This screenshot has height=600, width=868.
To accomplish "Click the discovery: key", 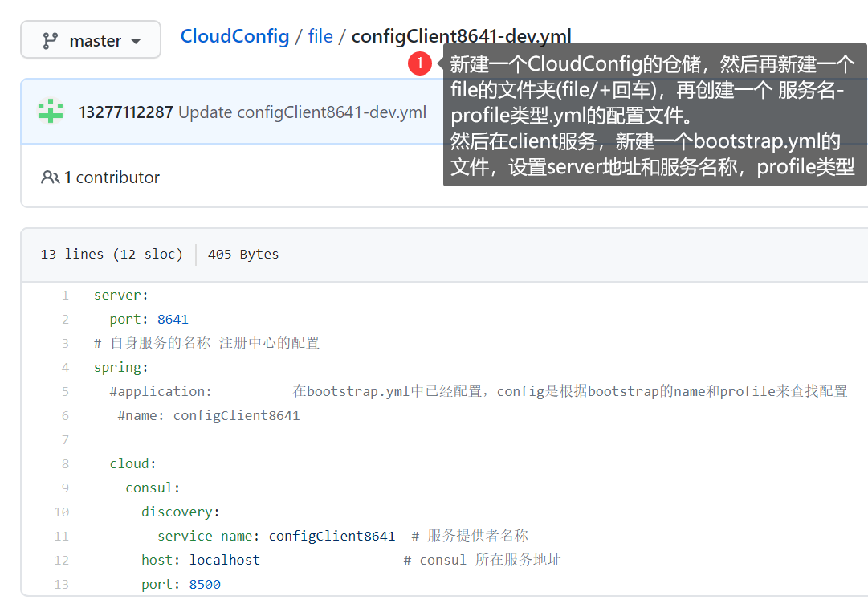I will (x=181, y=512).
